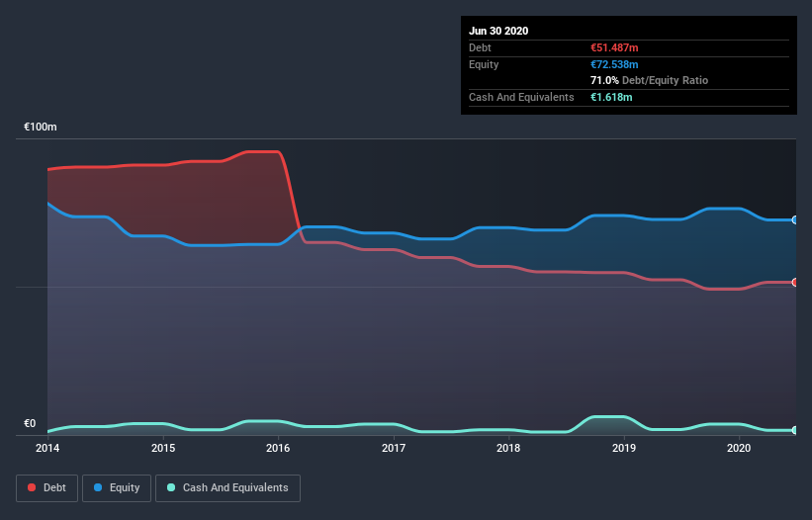Click the Jun 30 2020 tooltip date
Image resolution: width=812 pixels, height=520 pixels.
click(498, 31)
